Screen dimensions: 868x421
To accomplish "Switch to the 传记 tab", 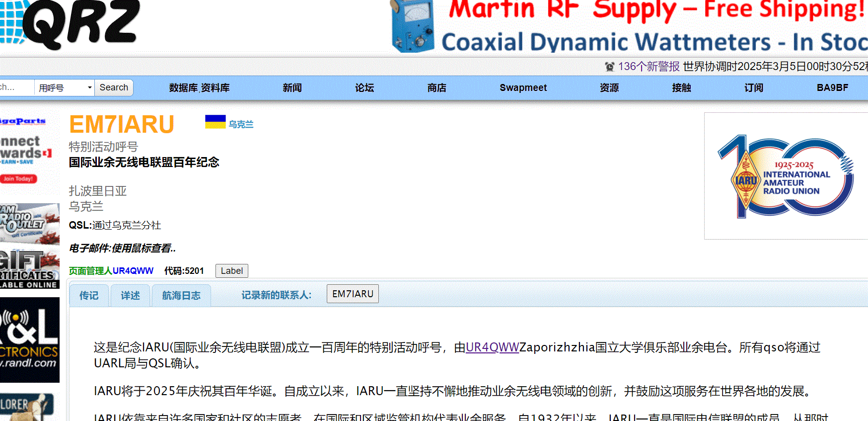I will tap(89, 295).
